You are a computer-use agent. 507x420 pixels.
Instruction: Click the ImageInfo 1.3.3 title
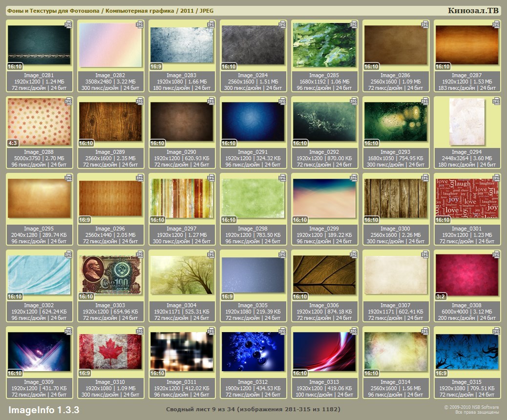[43, 409]
